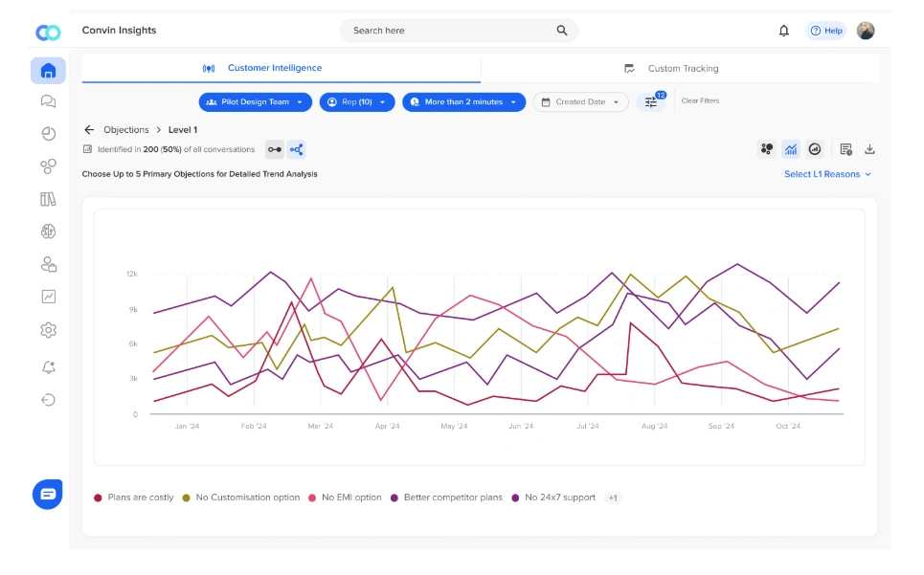The width and height of the screenshot is (924, 575).
Task: Click the Help button in the header
Action: 825,30
